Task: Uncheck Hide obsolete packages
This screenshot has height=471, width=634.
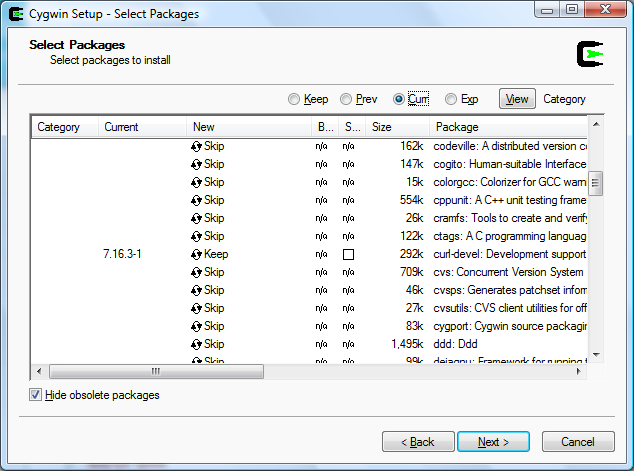Action: coord(36,395)
